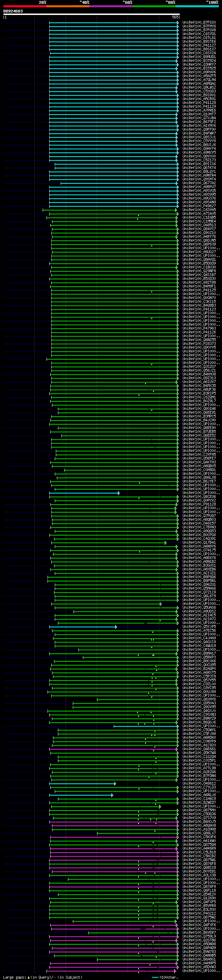Click label UniRef100_Q962U1
Viewport: 222px width, 980px height.
click(x=199, y=584)
